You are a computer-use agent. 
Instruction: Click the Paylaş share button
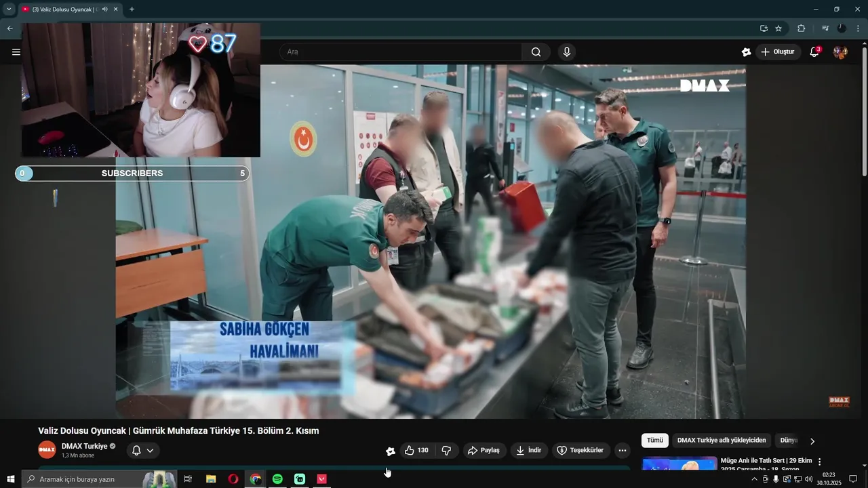coord(484,450)
